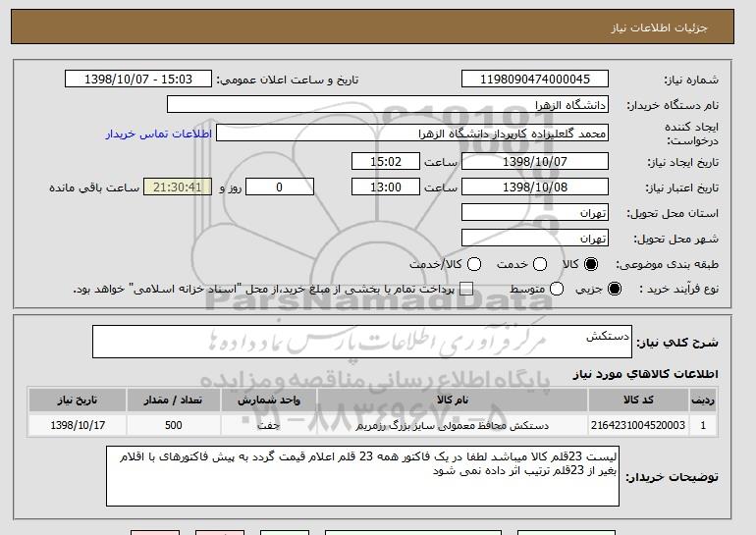Tick the اسناد خزانه اسلامی payment checkbox

(x=465, y=289)
